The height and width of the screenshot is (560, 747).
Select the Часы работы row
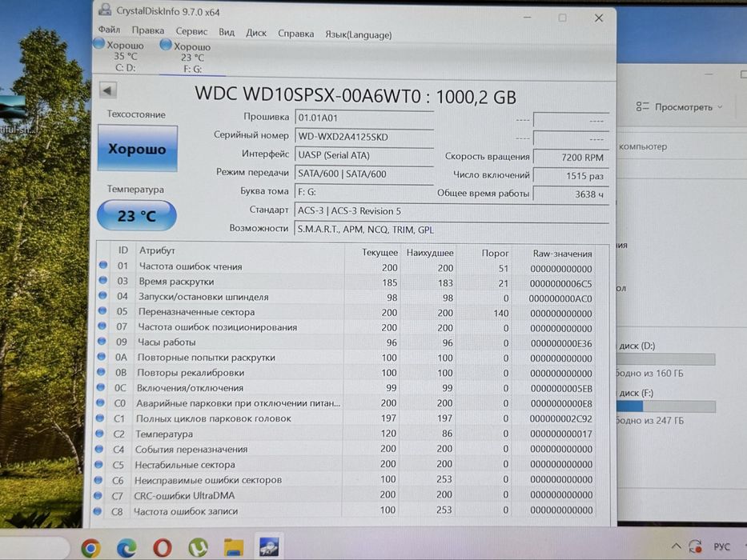coord(347,343)
